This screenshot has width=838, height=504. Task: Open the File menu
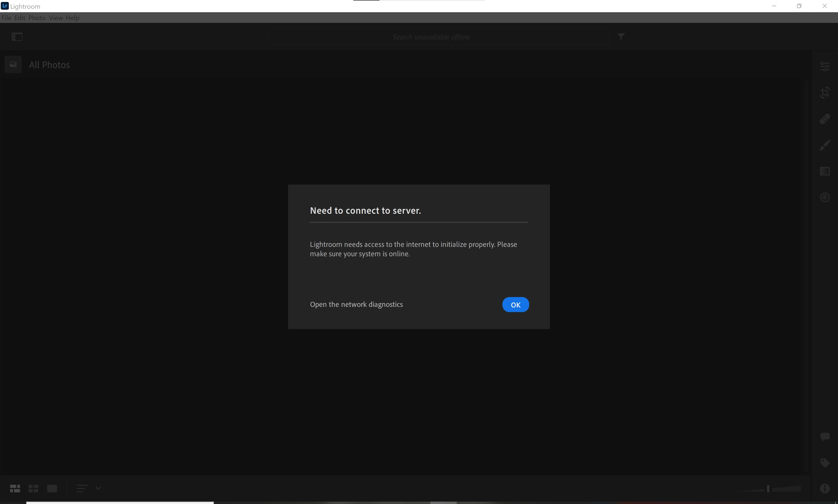pos(7,18)
